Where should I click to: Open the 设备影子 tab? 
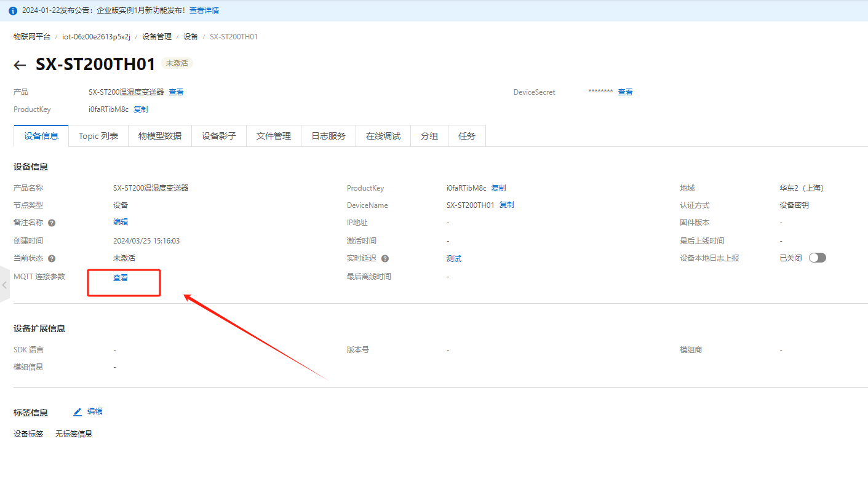(x=219, y=136)
